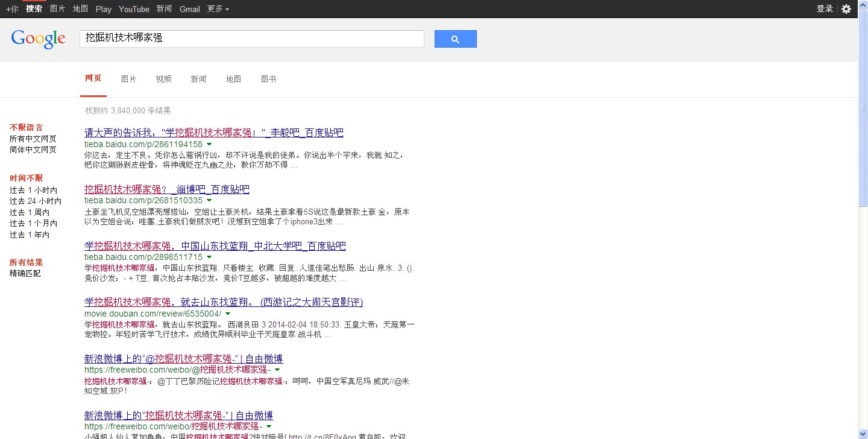Select 所有结果 filter

tap(26, 262)
